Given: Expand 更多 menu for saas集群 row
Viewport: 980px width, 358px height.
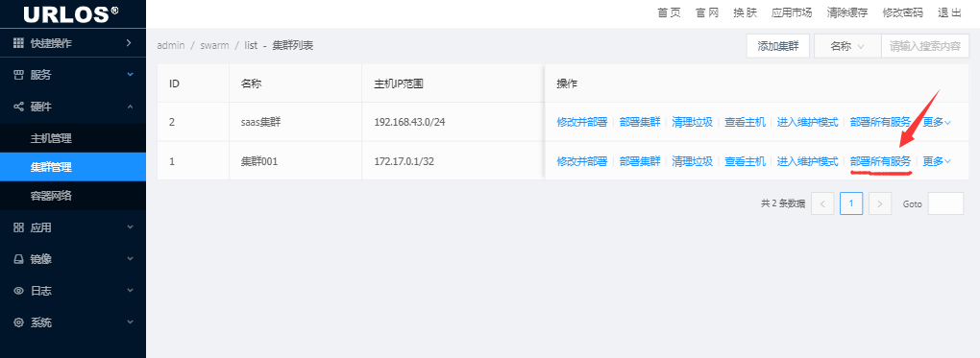Looking at the screenshot, I should (x=937, y=123).
